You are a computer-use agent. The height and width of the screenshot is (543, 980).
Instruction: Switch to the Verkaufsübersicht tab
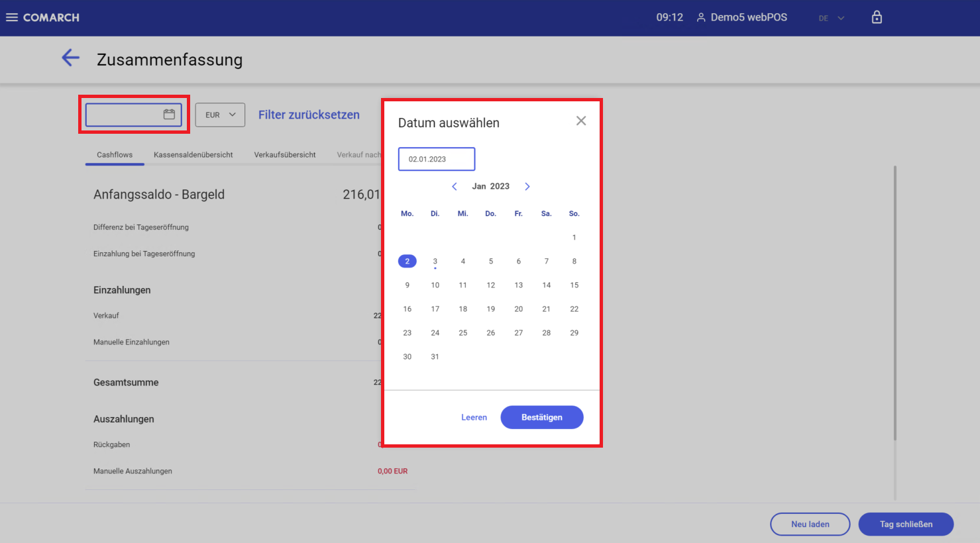pos(285,155)
